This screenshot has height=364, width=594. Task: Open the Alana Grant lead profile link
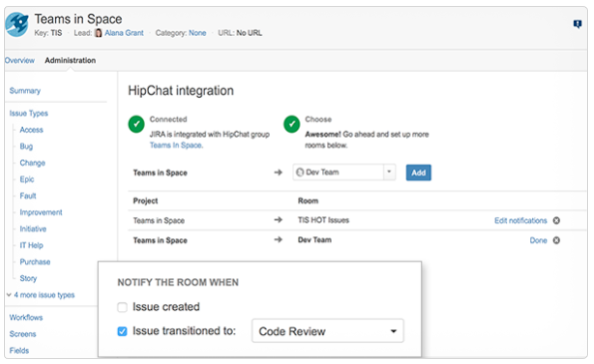point(124,33)
